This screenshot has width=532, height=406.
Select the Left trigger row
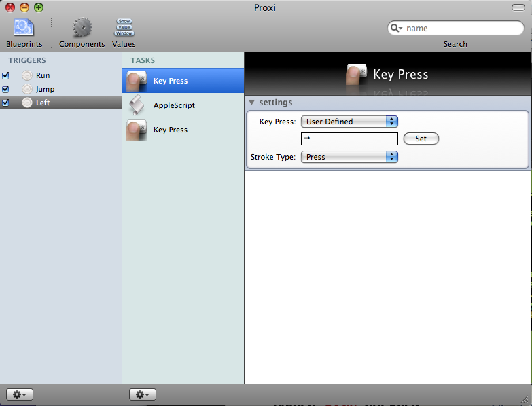pos(60,103)
